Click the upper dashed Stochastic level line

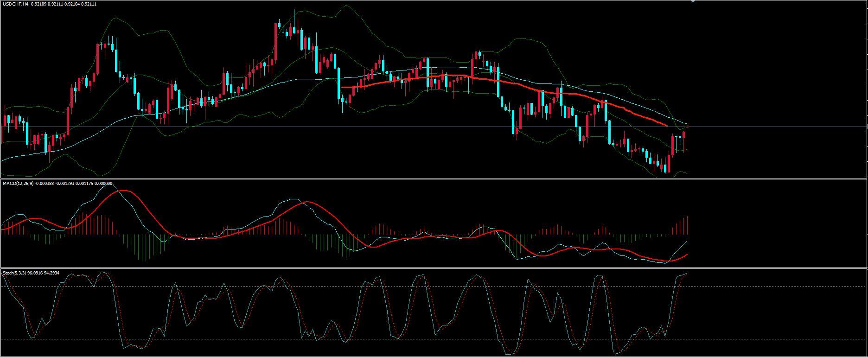[x=765, y=287]
